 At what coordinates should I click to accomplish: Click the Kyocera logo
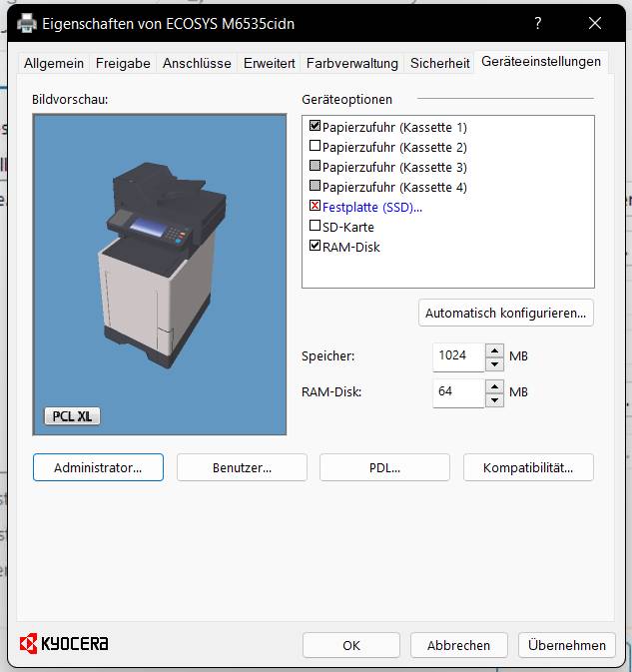(64, 643)
